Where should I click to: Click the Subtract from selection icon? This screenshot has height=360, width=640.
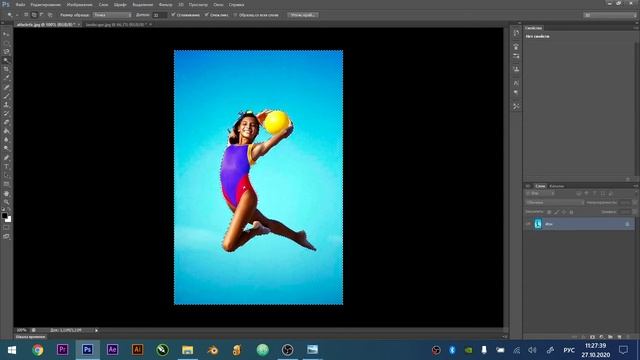[42, 15]
